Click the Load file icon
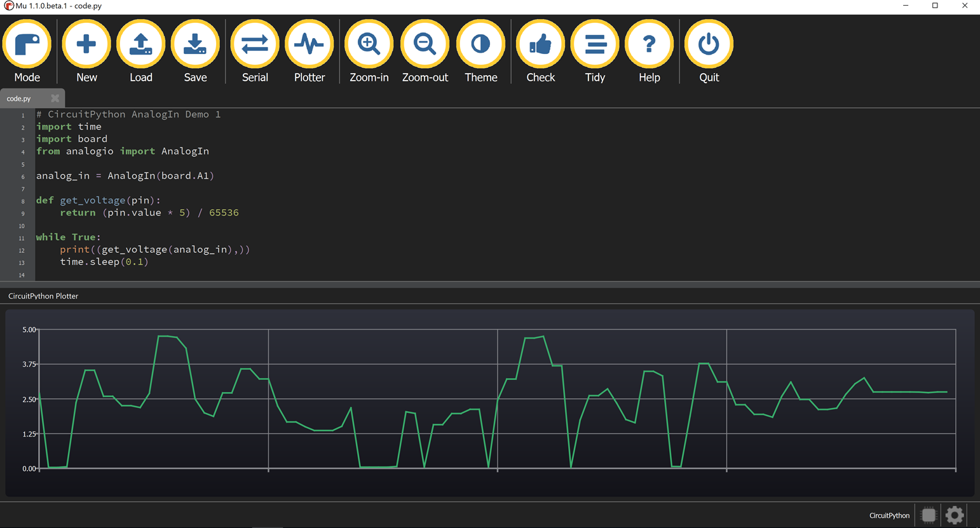 pyautogui.click(x=140, y=44)
